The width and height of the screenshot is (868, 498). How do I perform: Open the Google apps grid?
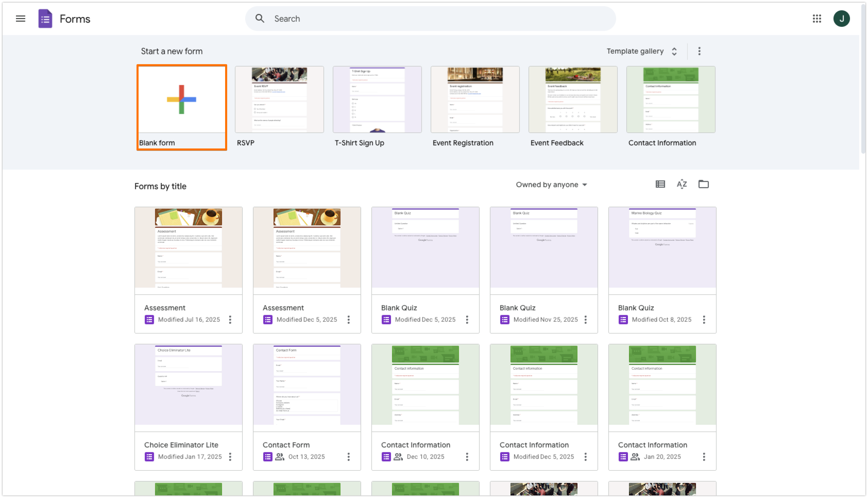pos(817,18)
